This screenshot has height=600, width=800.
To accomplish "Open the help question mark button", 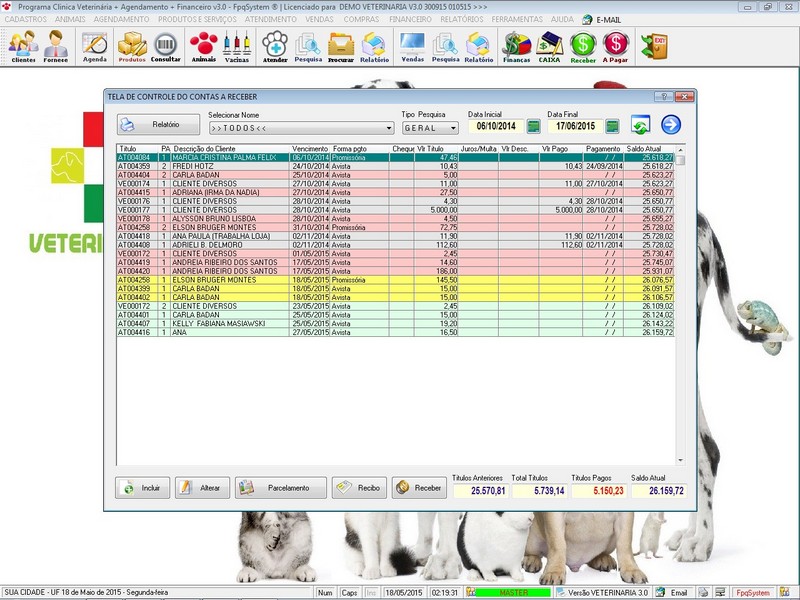I will pyautogui.click(x=664, y=96).
